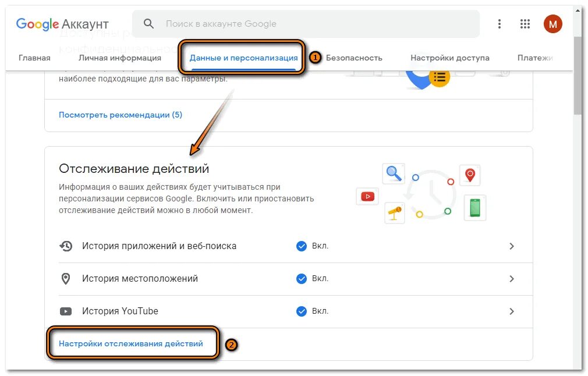588x376 pixels.
Task: Open Настройки отслеживания действий link
Action: (x=131, y=343)
